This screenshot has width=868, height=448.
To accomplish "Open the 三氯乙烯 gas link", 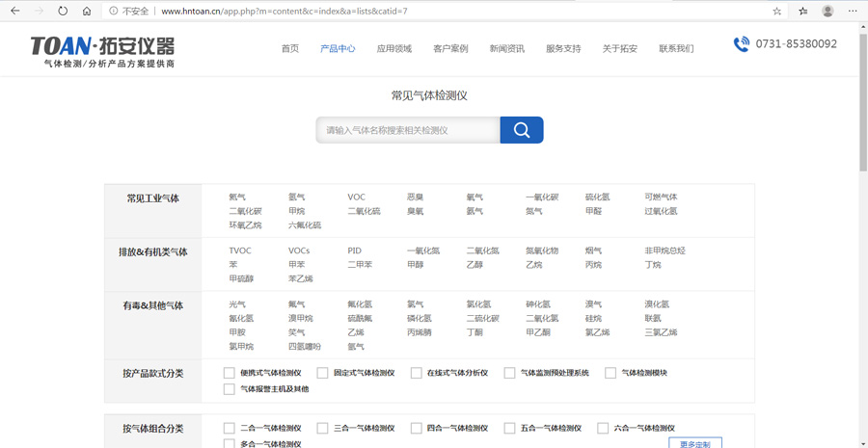I will pyautogui.click(x=661, y=332).
